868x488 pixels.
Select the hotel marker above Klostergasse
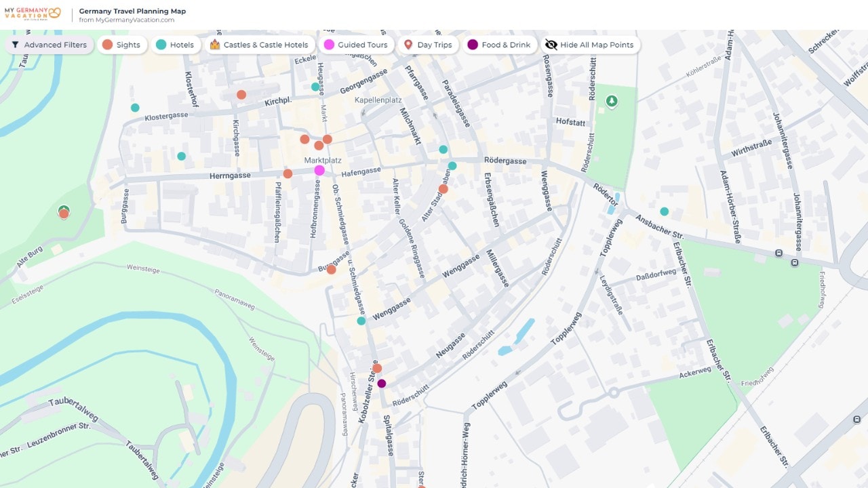[135, 108]
